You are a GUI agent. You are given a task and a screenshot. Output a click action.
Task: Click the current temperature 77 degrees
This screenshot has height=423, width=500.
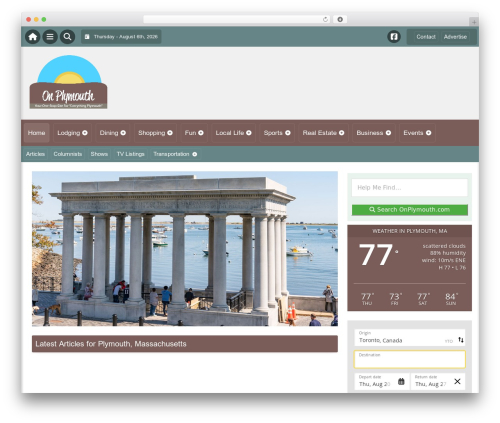[378, 255]
